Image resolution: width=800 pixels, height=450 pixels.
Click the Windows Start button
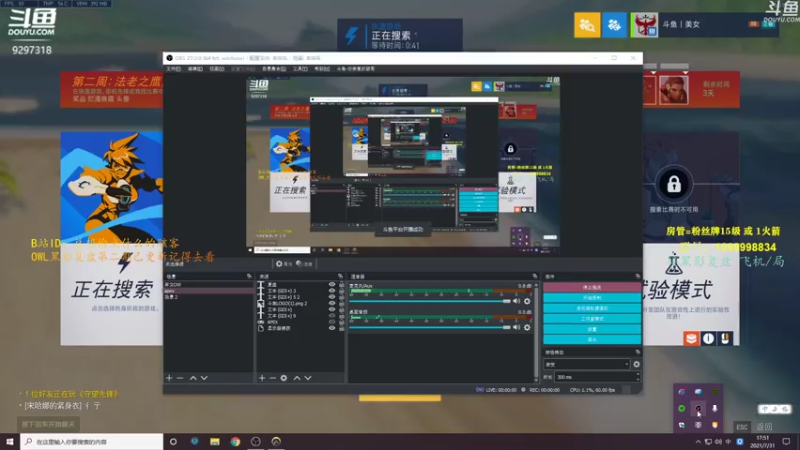10,441
